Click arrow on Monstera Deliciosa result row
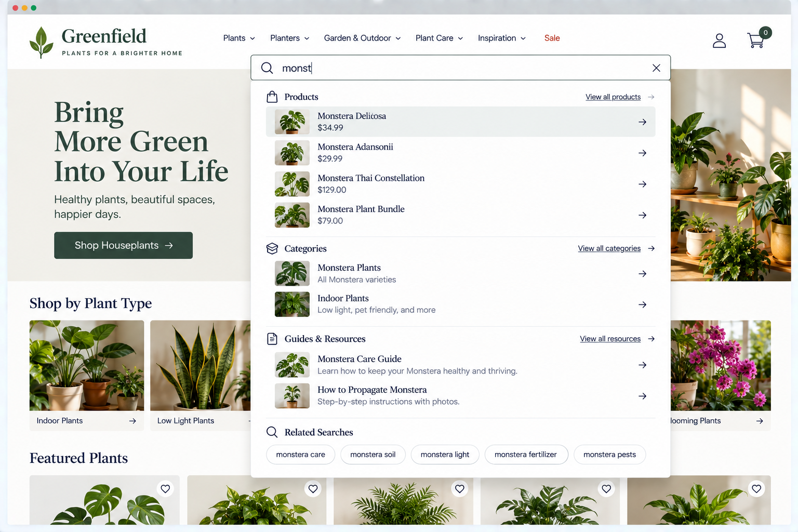 (643, 122)
